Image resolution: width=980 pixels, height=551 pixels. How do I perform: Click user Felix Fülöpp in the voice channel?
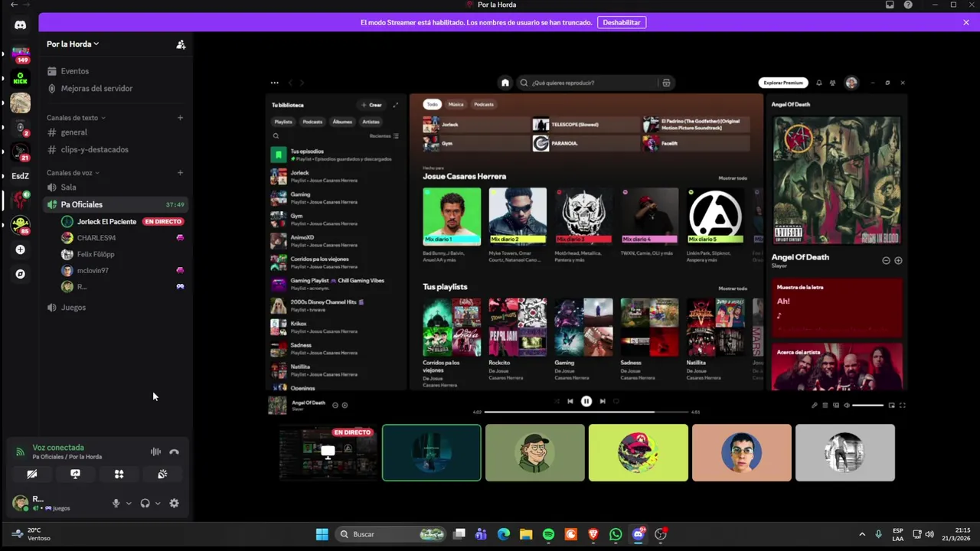[x=122, y=254]
